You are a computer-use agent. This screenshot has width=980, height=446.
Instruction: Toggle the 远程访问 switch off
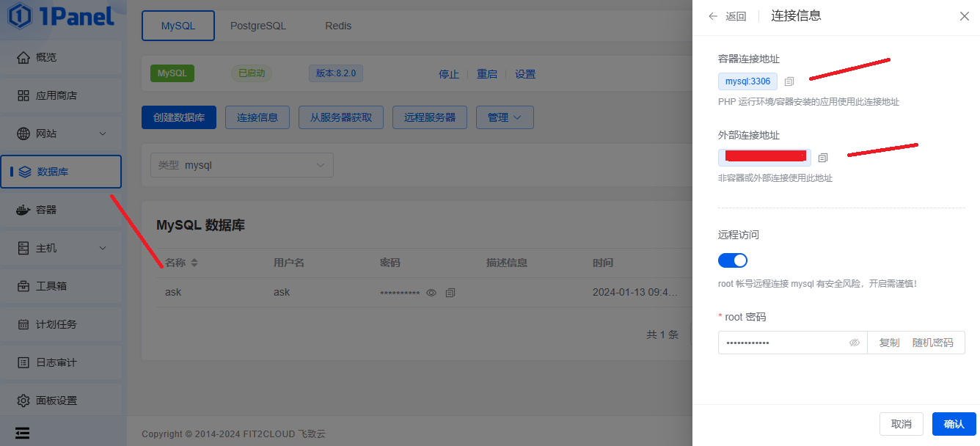pyautogui.click(x=732, y=260)
